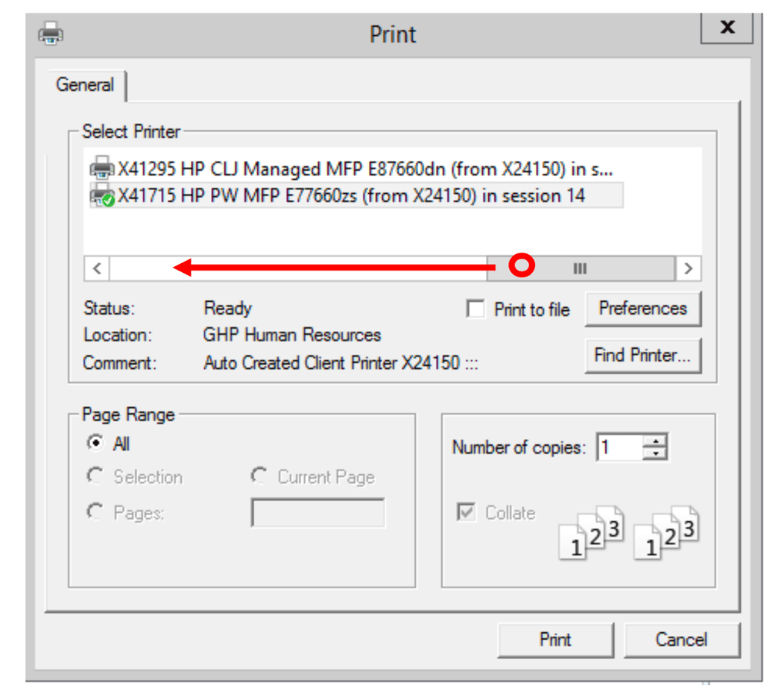Select the All page range radio button
Image resolution: width=781 pixels, height=700 pixels.
pos(95,444)
